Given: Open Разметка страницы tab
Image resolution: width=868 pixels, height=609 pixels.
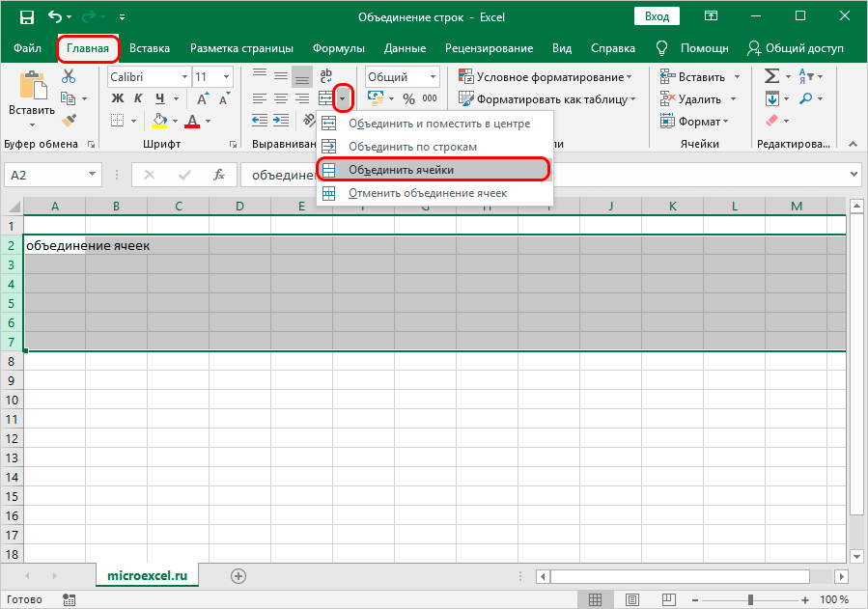Looking at the screenshot, I should (241, 48).
